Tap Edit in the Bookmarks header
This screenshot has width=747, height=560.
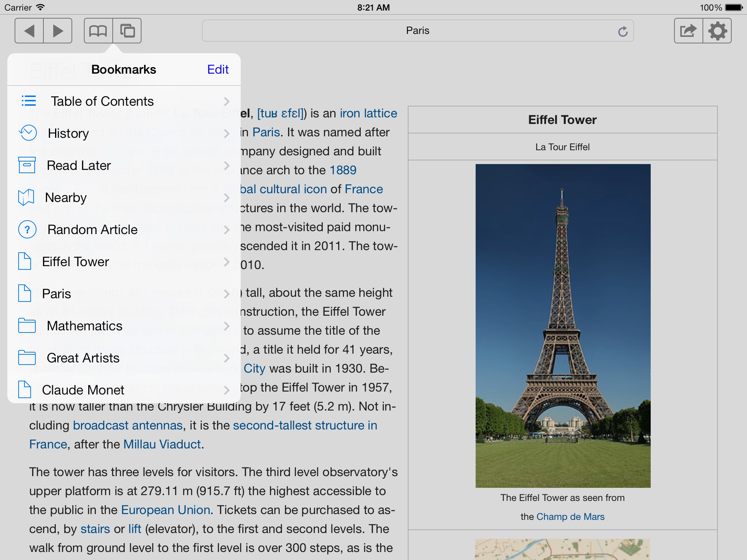(x=218, y=69)
